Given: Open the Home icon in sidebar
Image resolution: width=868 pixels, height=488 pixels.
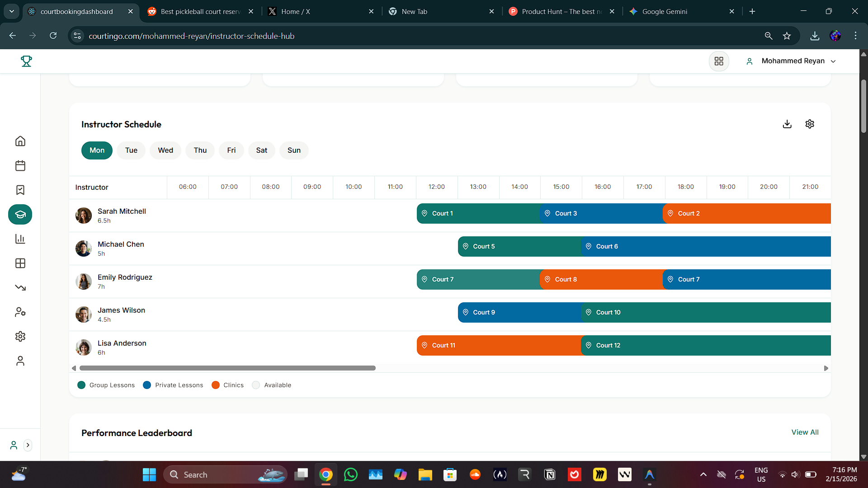Looking at the screenshot, I should point(20,141).
